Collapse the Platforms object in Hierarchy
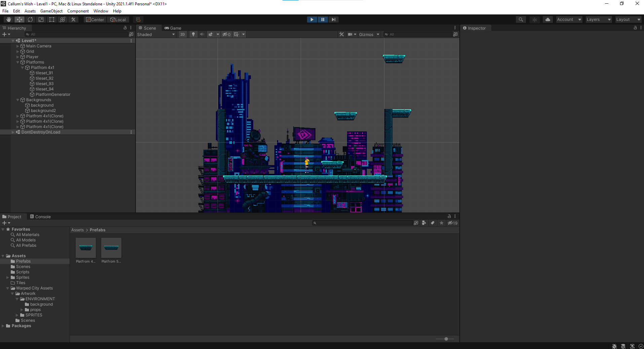Screen dimensions: 644x349 (x=18, y=62)
